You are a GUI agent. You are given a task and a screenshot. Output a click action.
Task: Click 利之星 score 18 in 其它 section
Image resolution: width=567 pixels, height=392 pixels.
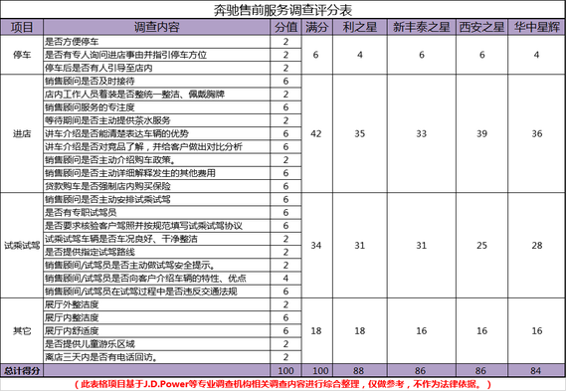pos(360,330)
